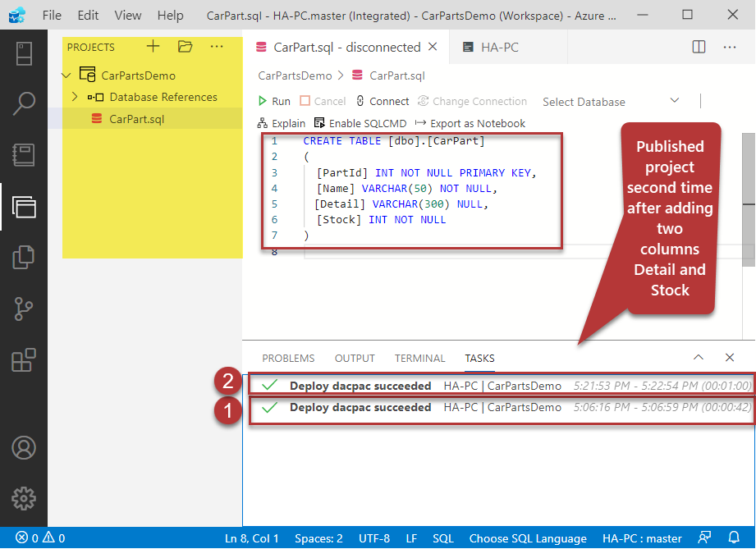Open the Accounts icon in sidebar
This screenshot has width=756, height=549.
point(24,447)
